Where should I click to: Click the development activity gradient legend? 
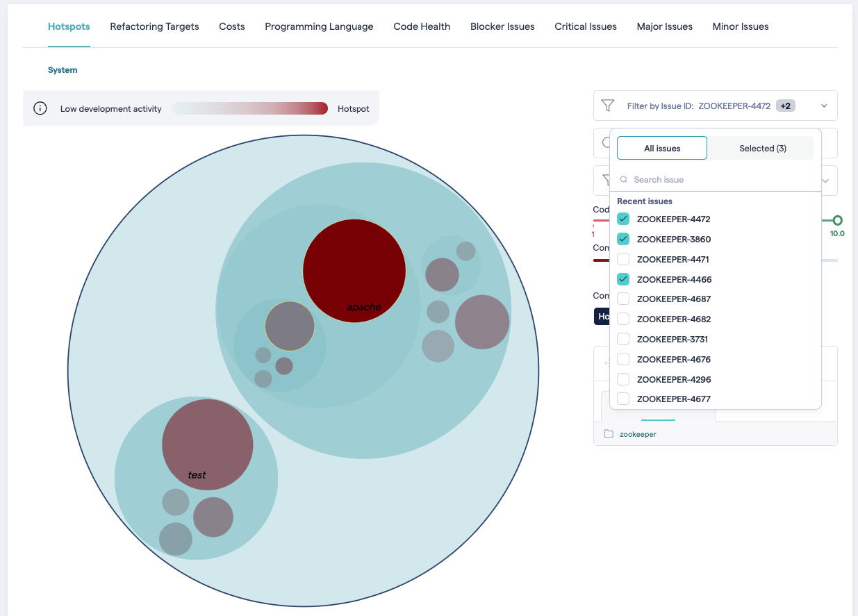[249, 108]
